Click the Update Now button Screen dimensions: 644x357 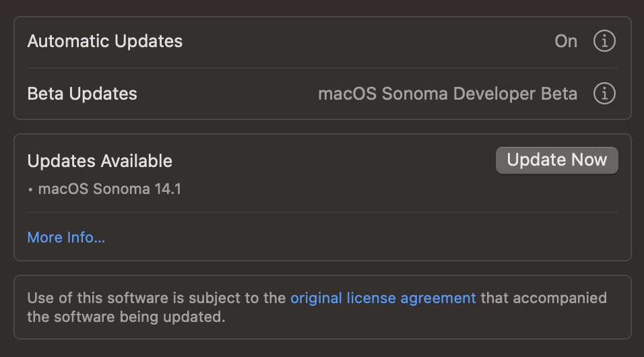(556, 160)
